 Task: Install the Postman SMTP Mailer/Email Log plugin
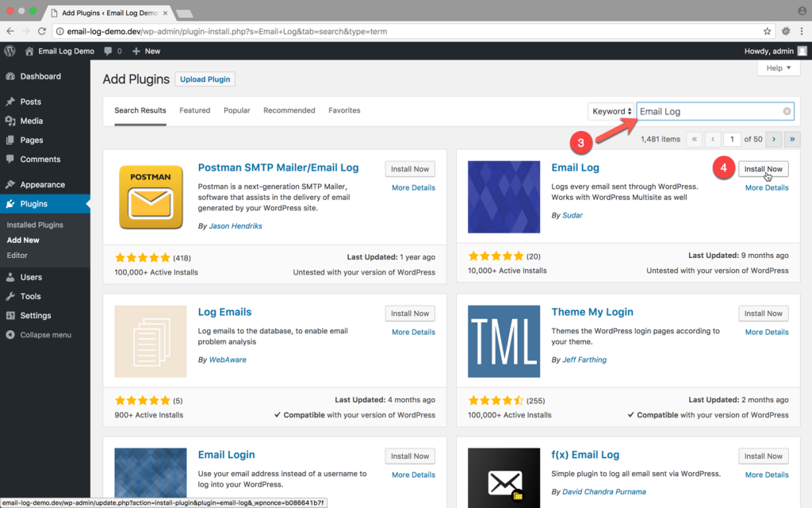pos(410,169)
